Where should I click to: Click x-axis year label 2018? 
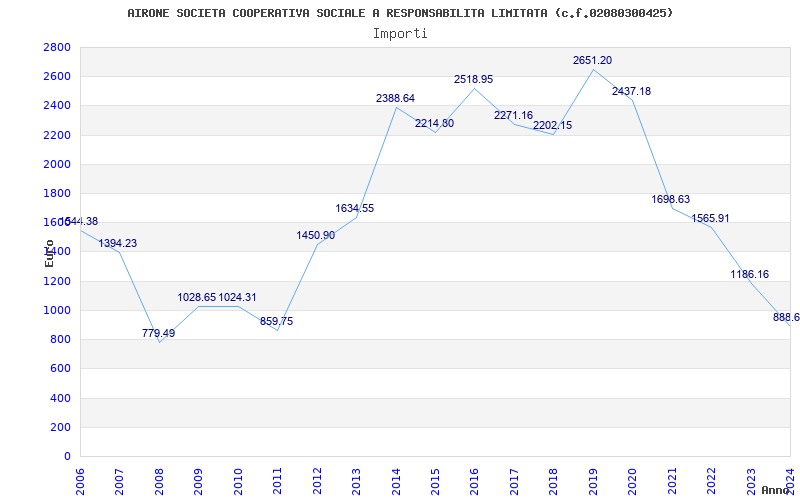(554, 481)
